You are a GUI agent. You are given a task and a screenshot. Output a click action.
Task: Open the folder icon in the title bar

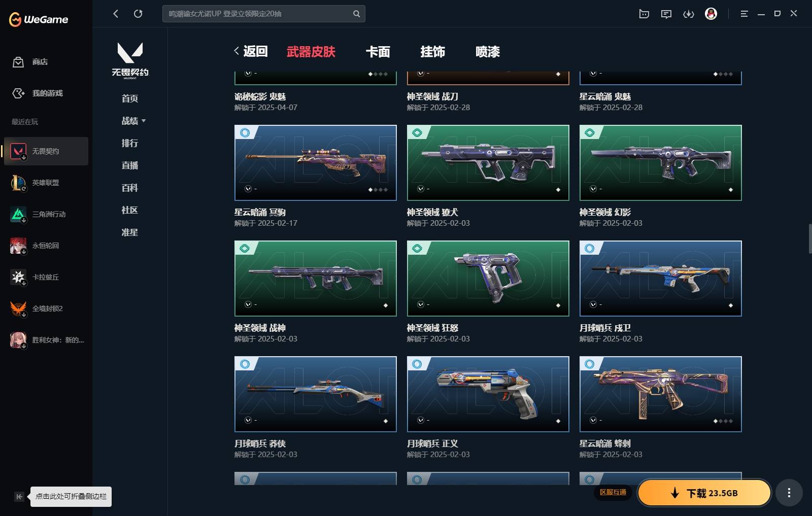click(x=644, y=14)
